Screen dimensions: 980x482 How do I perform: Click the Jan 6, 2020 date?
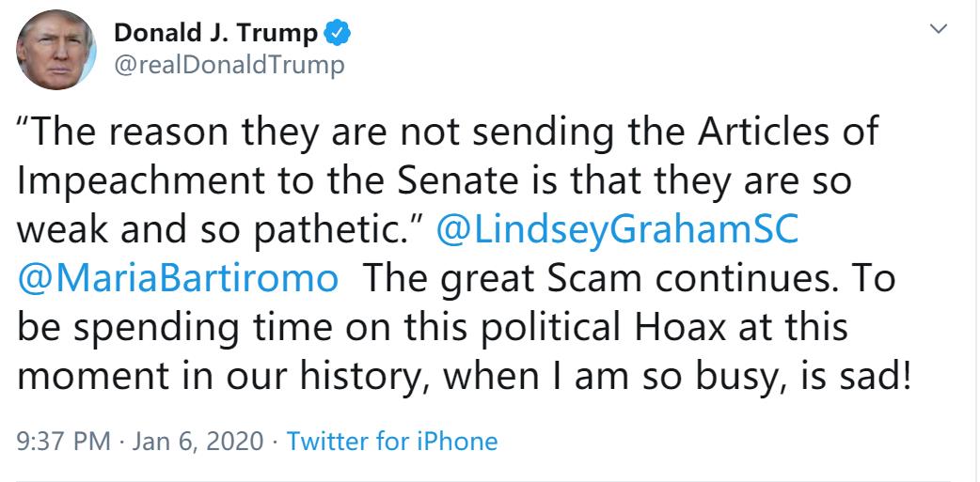pyautogui.click(x=198, y=441)
